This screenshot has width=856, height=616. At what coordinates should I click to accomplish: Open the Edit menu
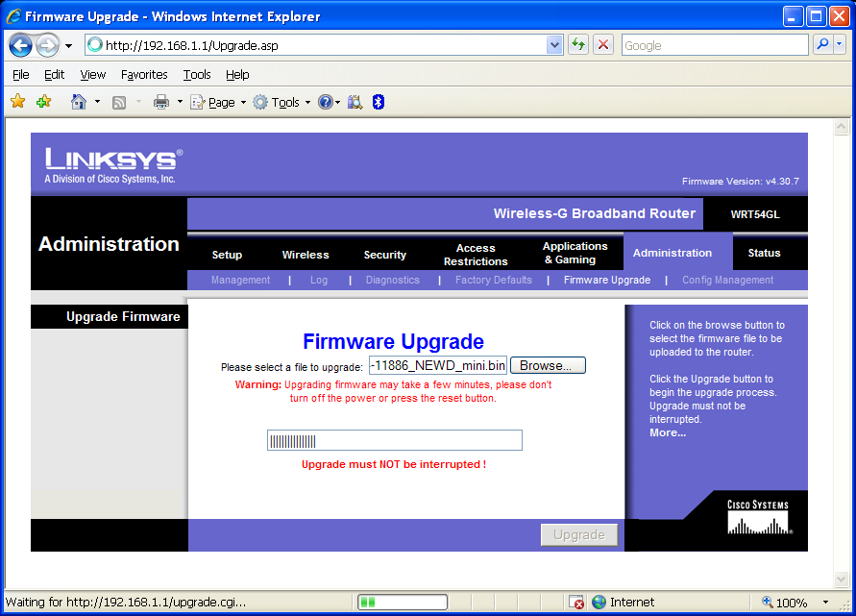click(54, 74)
